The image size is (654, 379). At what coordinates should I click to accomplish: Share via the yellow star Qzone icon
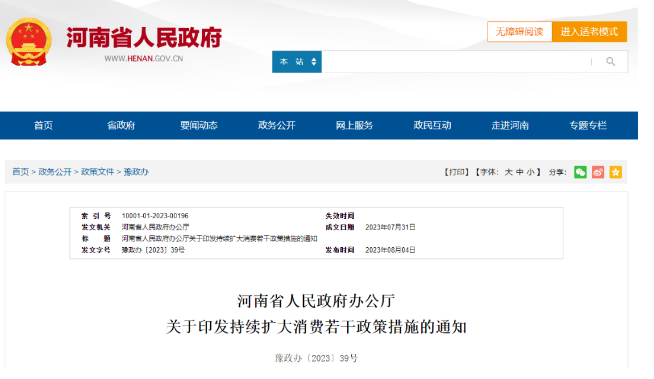(616, 172)
